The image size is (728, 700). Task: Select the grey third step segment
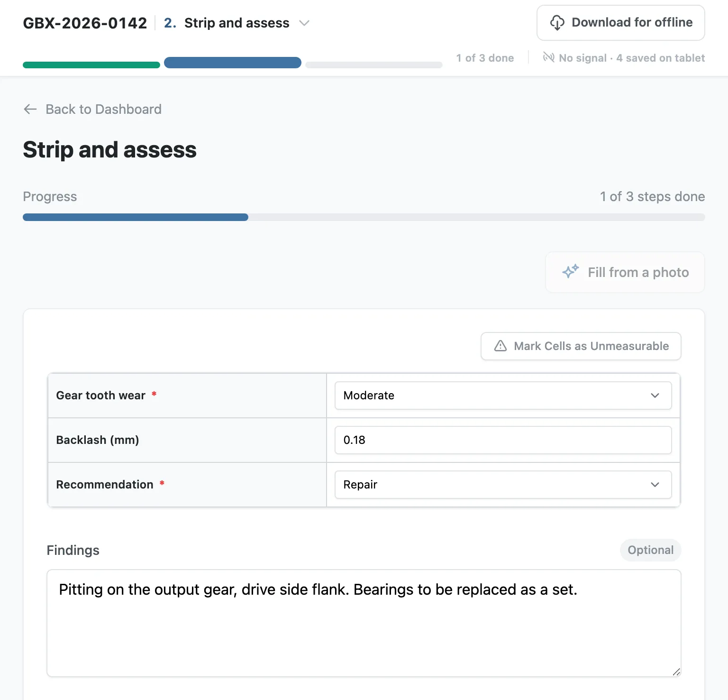coord(374,65)
